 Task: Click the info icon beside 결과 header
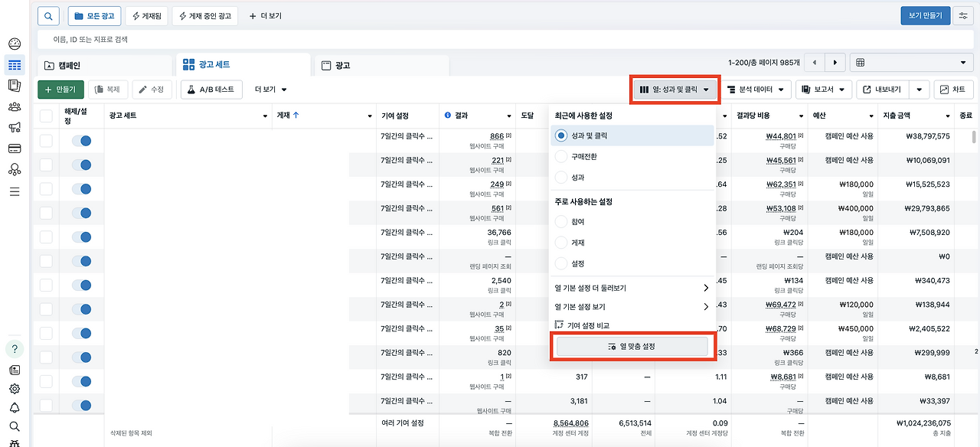tap(447, 116)
